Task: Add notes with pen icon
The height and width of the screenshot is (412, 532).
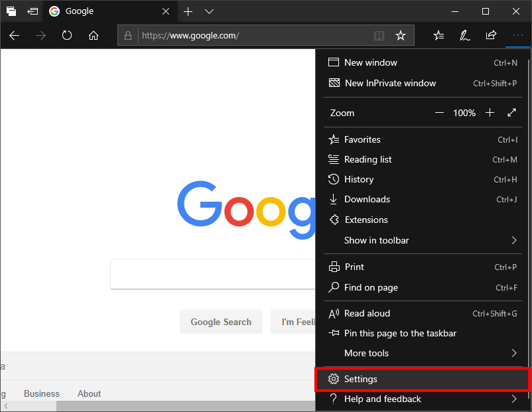Action: coord(465,35)
